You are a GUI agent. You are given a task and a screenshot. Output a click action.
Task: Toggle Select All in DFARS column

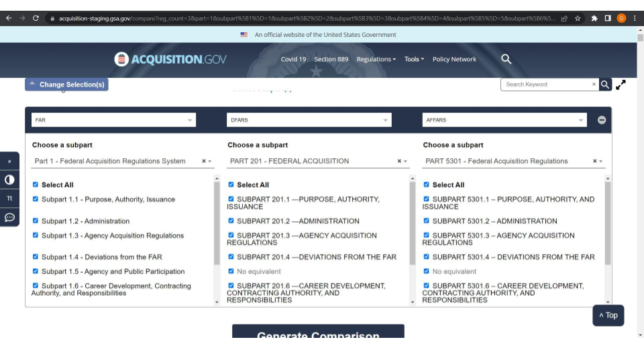click(x=231, y=185)
